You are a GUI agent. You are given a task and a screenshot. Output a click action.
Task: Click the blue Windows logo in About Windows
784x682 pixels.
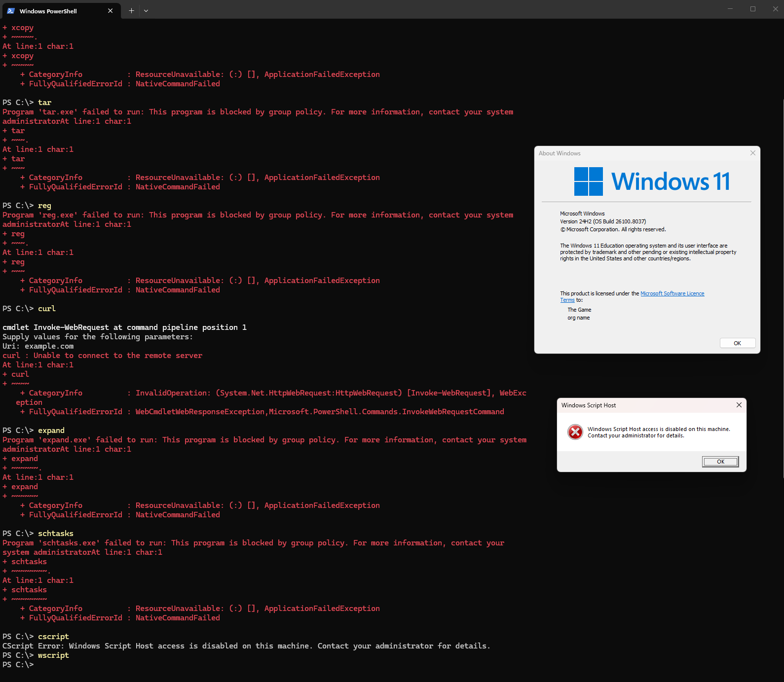click(589, 181)
